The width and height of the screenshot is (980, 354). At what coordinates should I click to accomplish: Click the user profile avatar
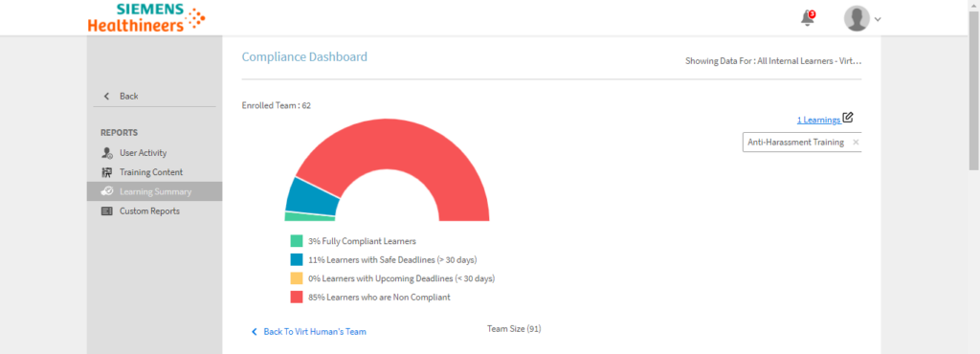[x=857, y=19]
